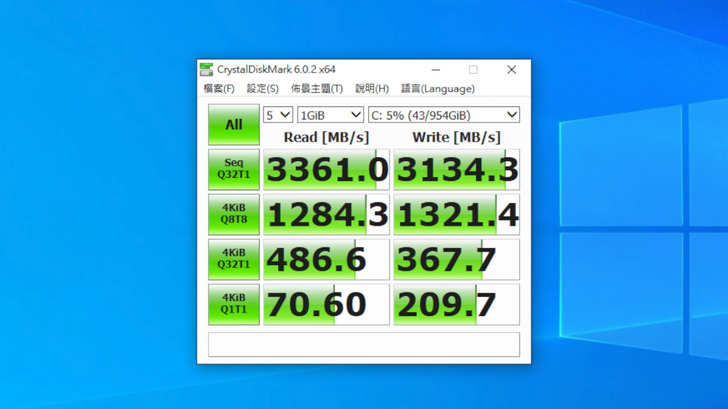Open the test size dropdown showing 1GiB
Viewport: 728px width, 409px height.
coord(330,115)
